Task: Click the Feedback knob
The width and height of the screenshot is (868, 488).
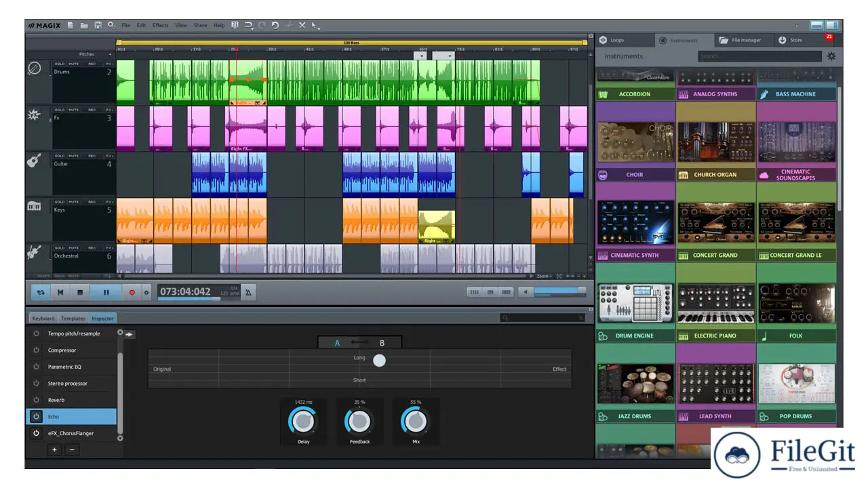Action: (x=359, y=422)
